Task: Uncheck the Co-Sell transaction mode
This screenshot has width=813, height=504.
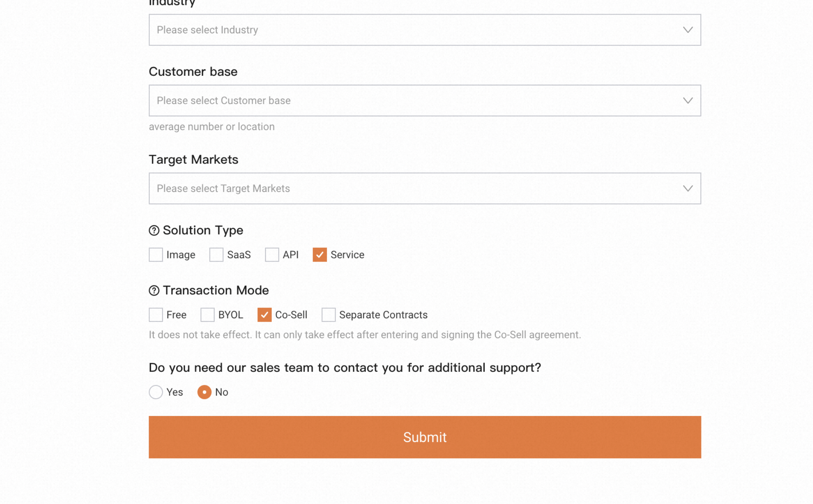Action: click(x=264, y=315)
